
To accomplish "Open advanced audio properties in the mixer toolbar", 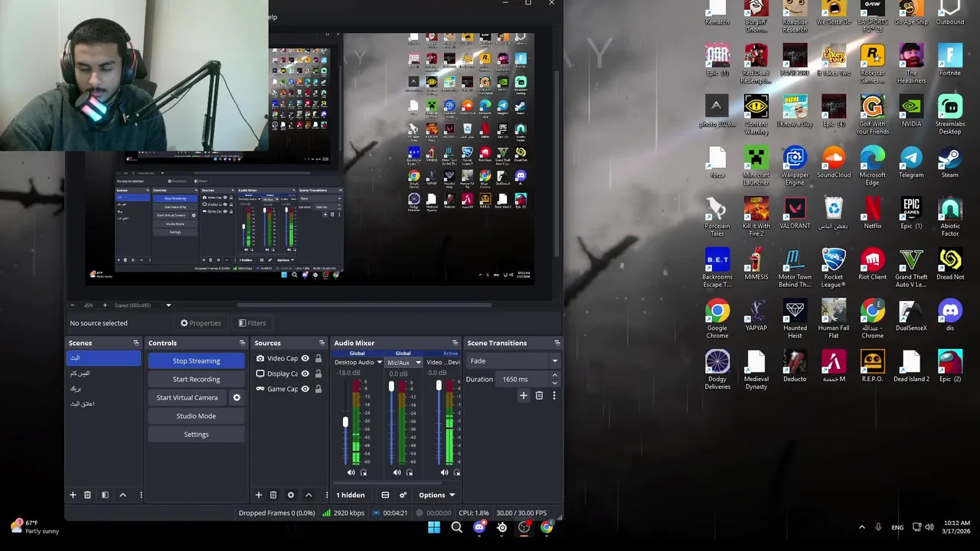I will 403,495.
